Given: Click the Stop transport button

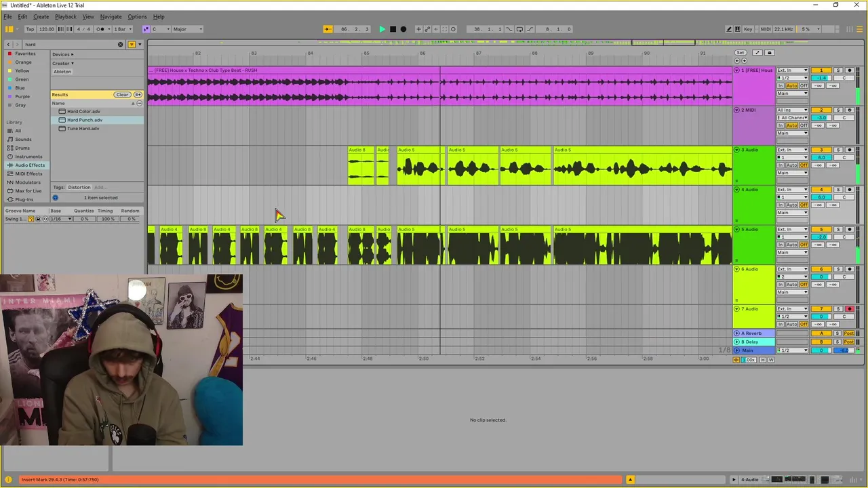Looking at the screenshot, I should 393,29.
